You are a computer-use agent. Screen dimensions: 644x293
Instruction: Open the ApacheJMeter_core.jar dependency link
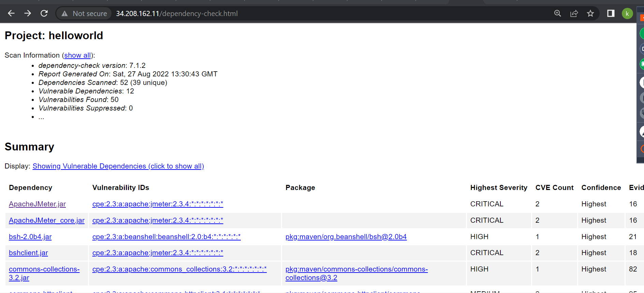[47, 220]
